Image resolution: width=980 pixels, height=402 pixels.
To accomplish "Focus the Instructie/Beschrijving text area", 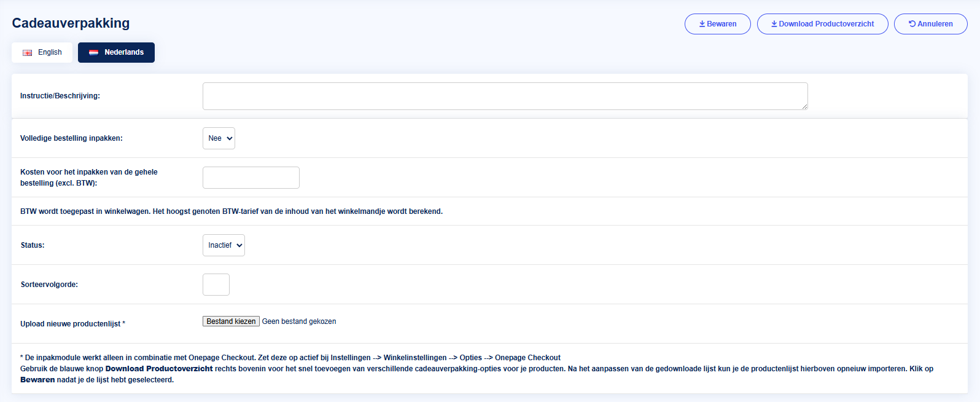I will tap(505, 96).
